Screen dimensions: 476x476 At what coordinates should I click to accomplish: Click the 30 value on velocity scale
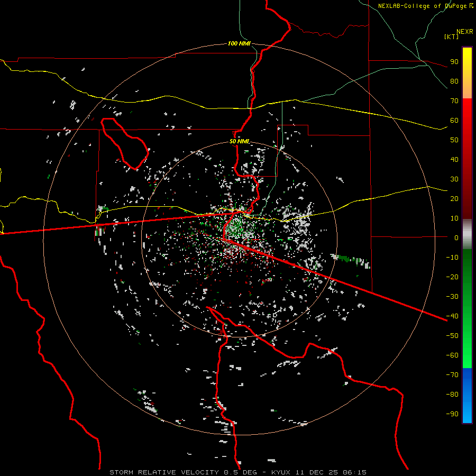(454, 179)
